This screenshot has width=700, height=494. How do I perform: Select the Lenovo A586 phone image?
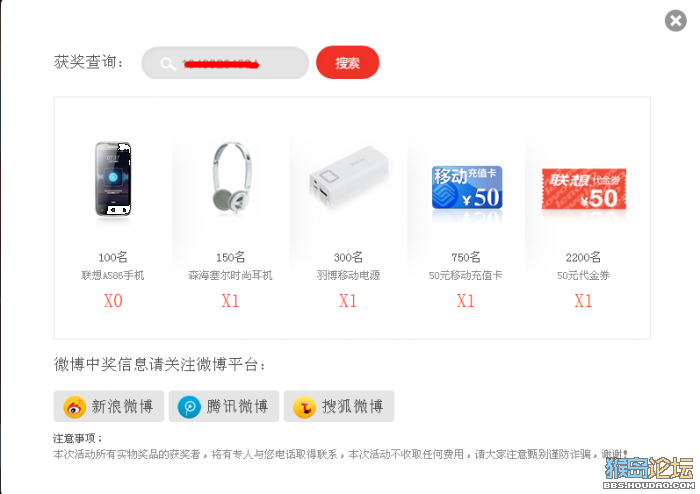pyautogui.click(x=113, y=179)
